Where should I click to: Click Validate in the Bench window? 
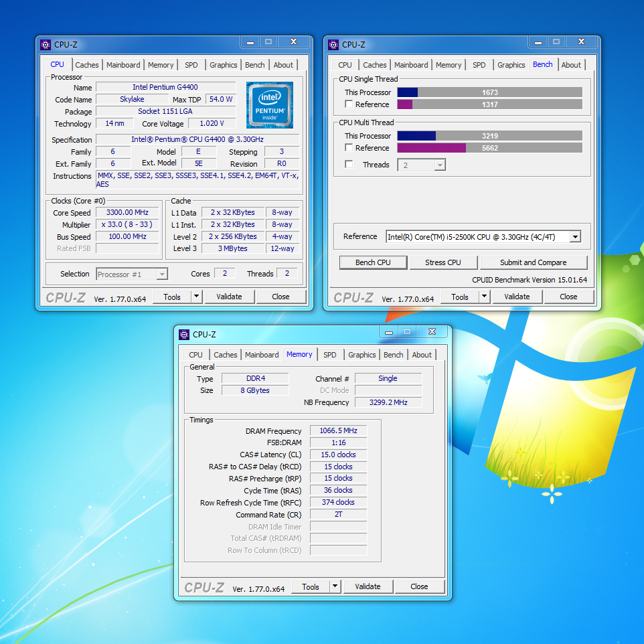(x=517, y=297)
